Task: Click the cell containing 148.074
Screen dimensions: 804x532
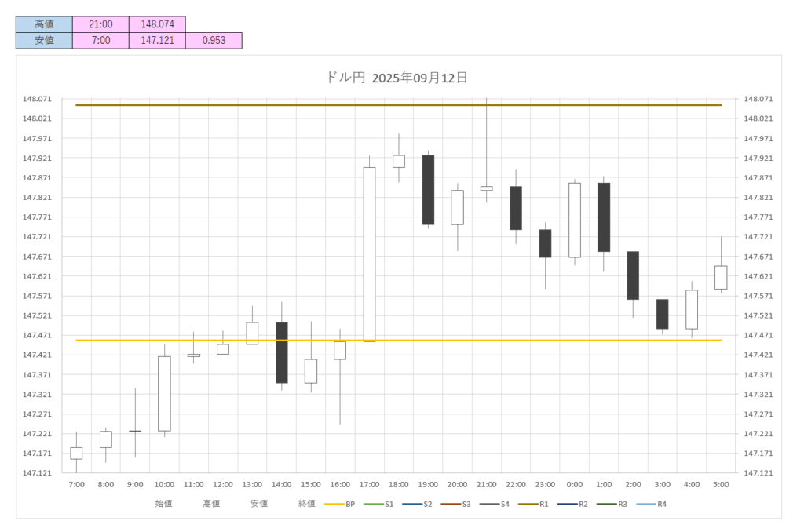Action: (x=157, y=25)
